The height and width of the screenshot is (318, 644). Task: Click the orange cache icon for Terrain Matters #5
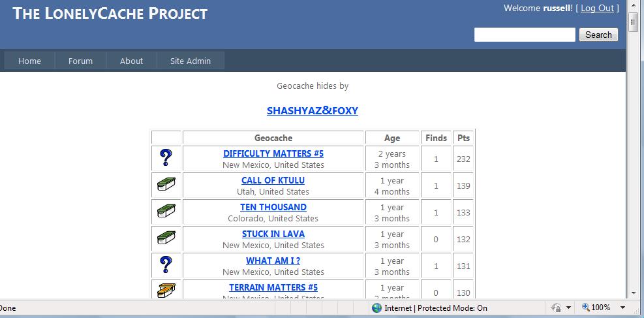coord(166,290)
